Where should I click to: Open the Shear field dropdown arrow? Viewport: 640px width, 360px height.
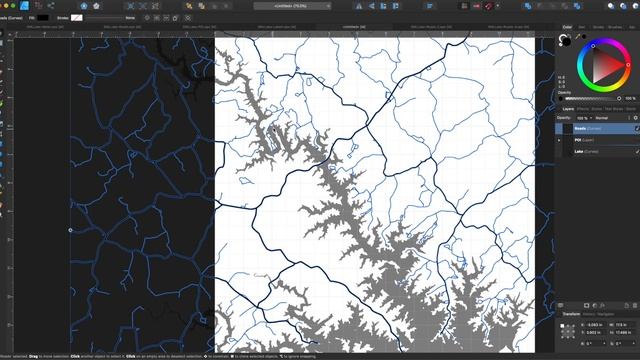click(634, 344)
